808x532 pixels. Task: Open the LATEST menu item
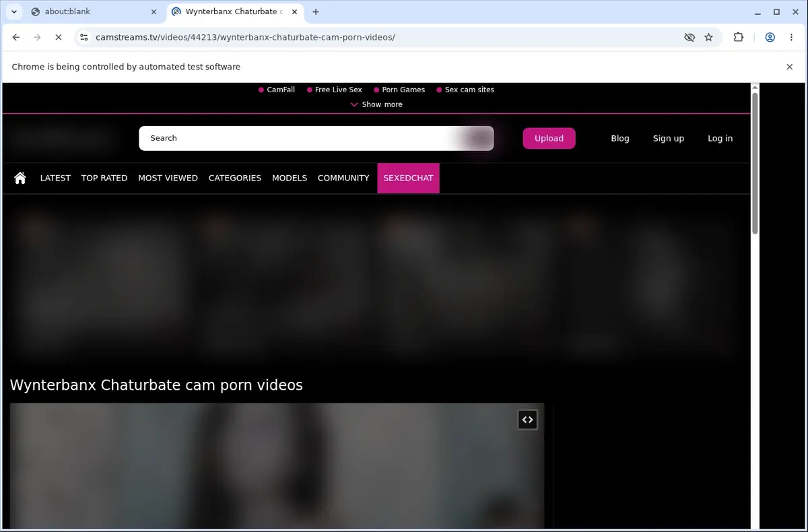(x=55, y=178)
